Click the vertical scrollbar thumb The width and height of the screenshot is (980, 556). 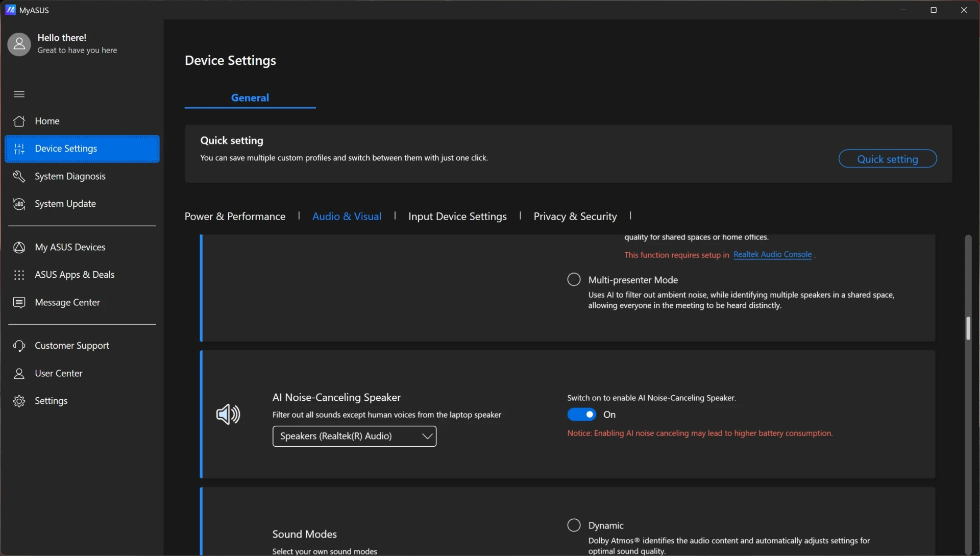click(x=968, y=328)
